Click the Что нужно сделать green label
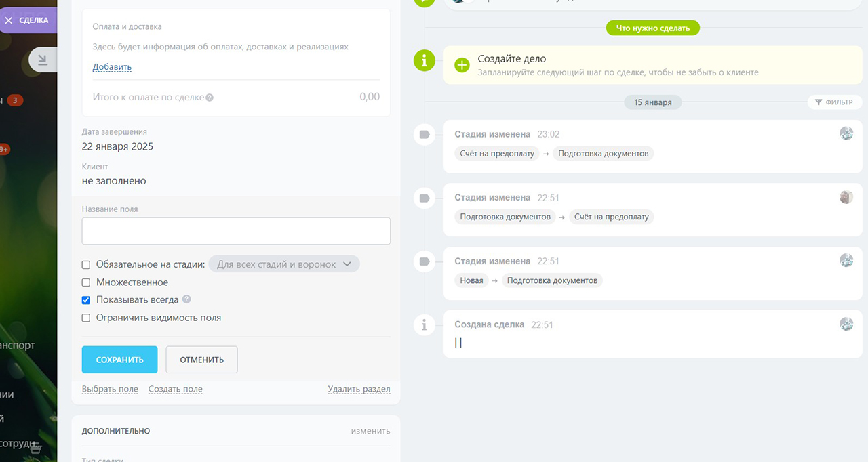Image resolution: width=868 pixels, height=462 pixels. point(652,28)
